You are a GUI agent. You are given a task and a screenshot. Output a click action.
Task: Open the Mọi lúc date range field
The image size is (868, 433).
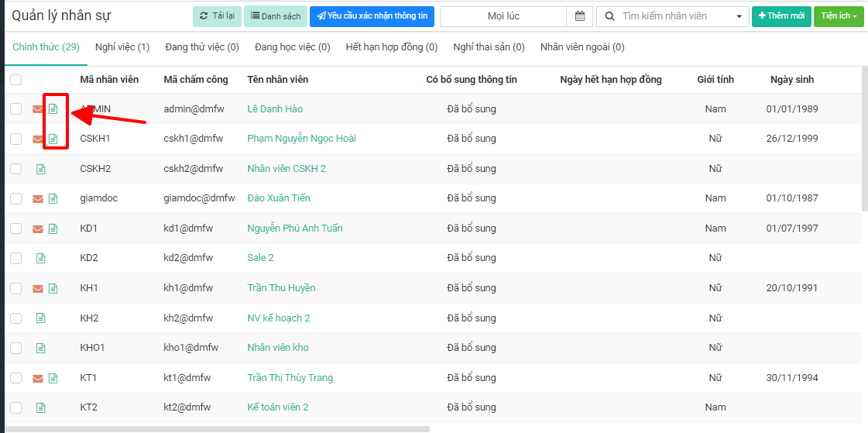click(x=503, y=16)
